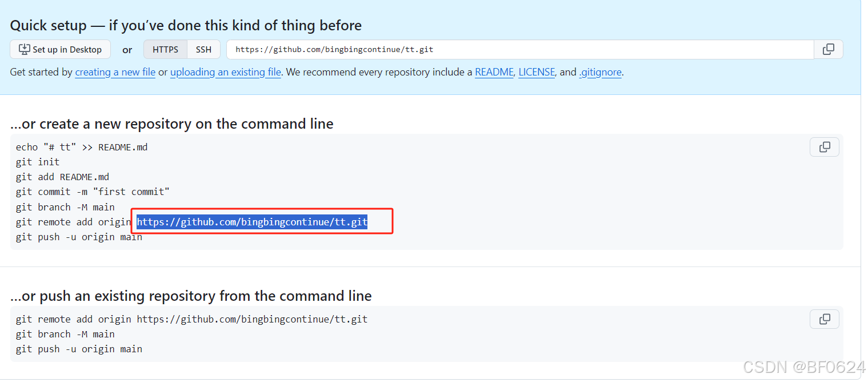Click the desktop icon in Set up in Desktop
This screenshot has width=868, height=382.
pyautogui.click(x=23, y=49)
